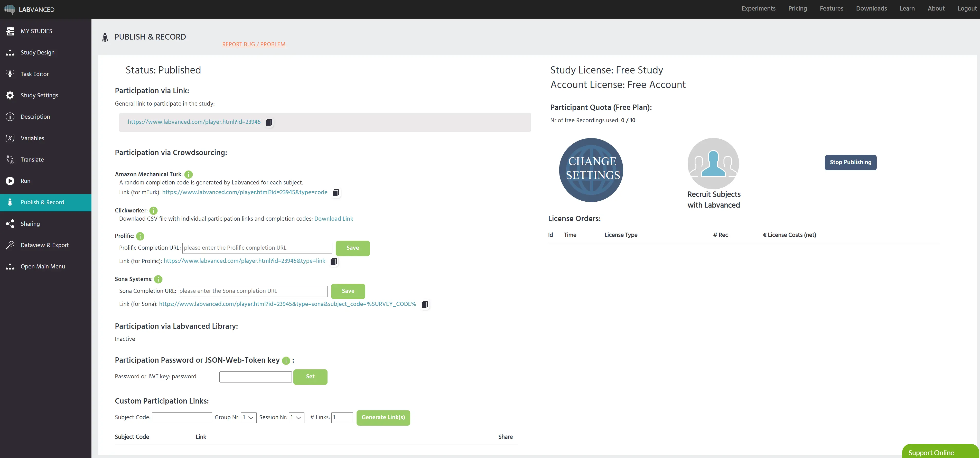Select the Dataview & Export sidebar label
The width and height of the screenshot is (980, 458).
pos(45,245)
